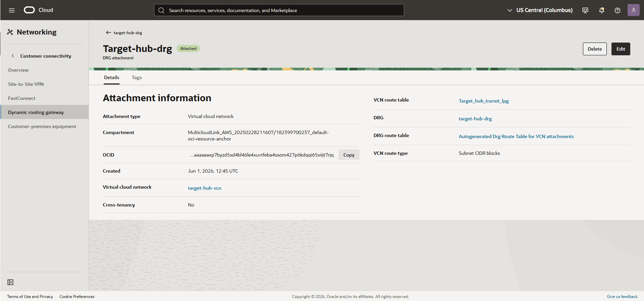Screen dimensions: 644x301
Task: Click the 'Cross-tenancy' field label
Action: coord(119,205)
